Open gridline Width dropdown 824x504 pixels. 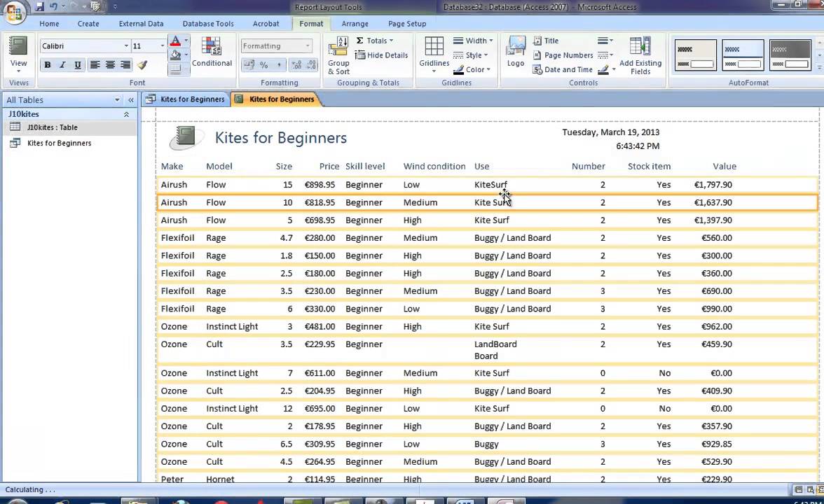point(473,41)
